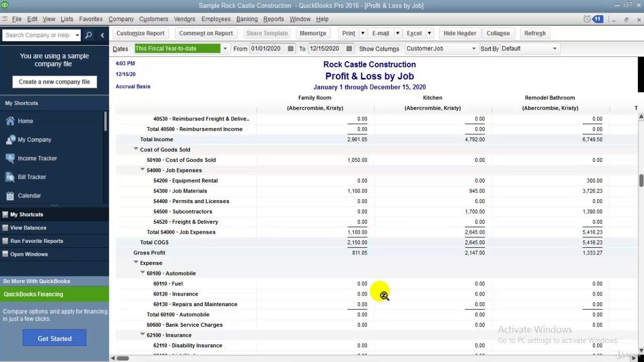Screen dimensions: 644x362
Task: Click the To date field 12/15/2020
Action: 327,49
